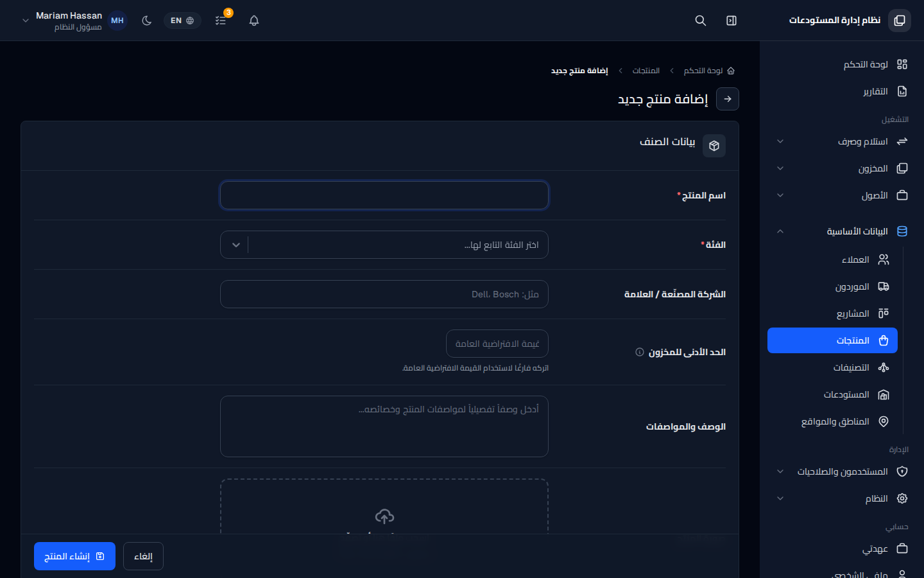Follow لوحة التحكم breadcrumb link

pyautogui.click(x=703, y=71)
